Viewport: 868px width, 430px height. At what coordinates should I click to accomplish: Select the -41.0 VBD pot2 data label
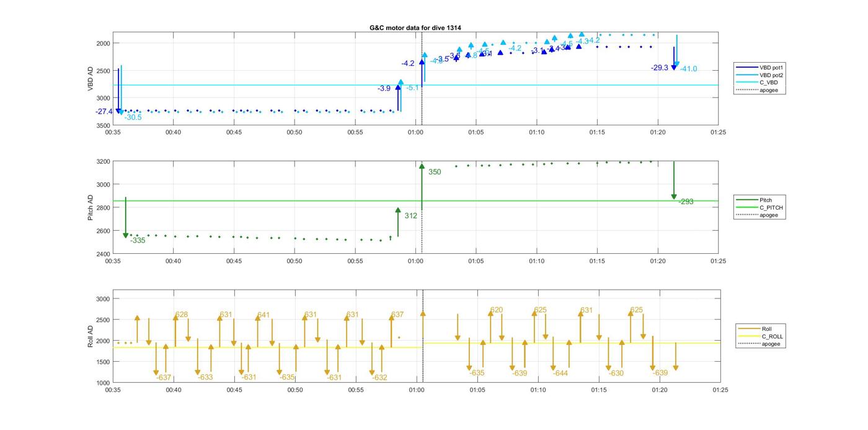tap(688, 69)
